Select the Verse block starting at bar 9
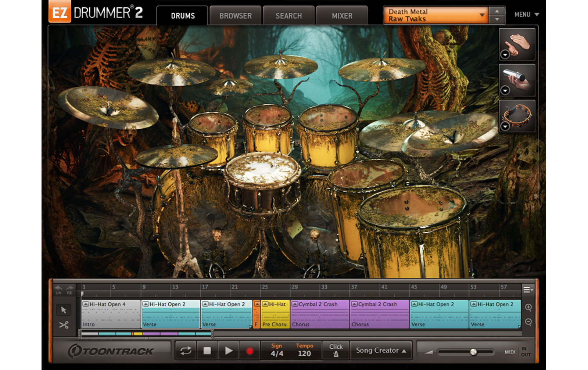The height and width of the screenshot is (370, 588). (x=171, y=315)
